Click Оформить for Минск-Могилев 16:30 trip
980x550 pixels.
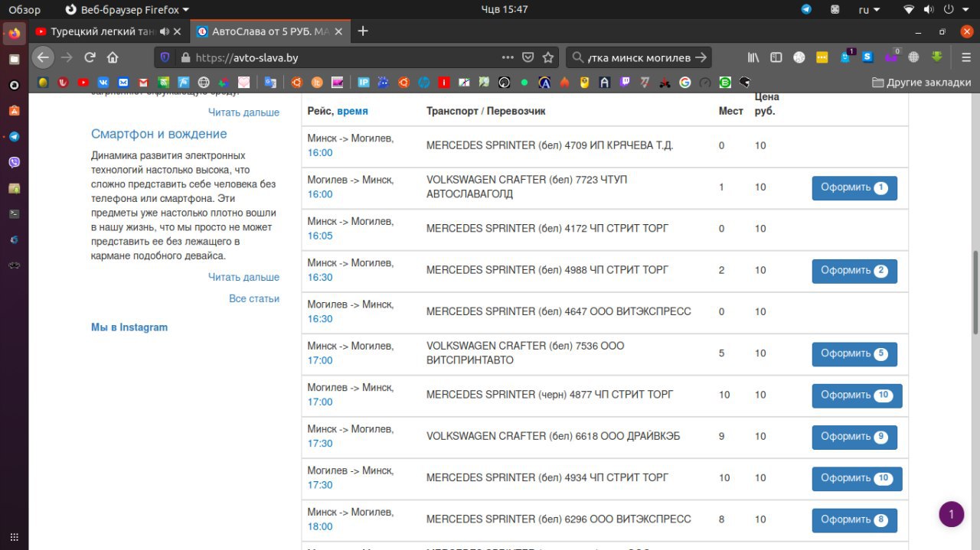(x=854, y=271)
